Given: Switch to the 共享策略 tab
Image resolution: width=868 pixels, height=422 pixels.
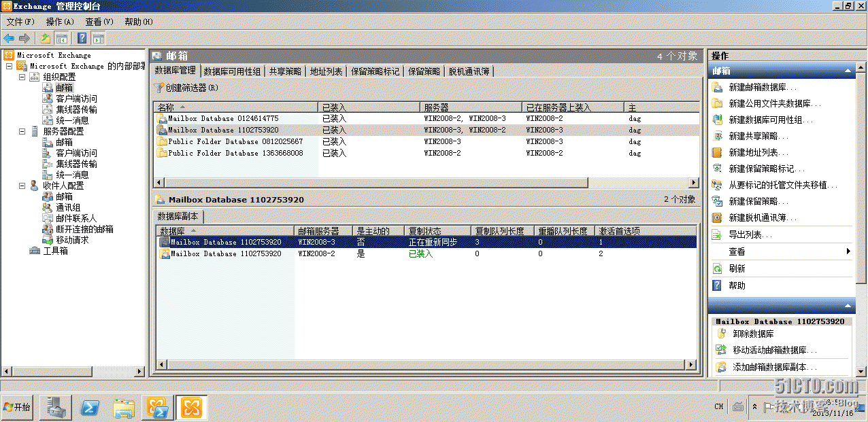Looking at the screenshot, I should 285,71.
